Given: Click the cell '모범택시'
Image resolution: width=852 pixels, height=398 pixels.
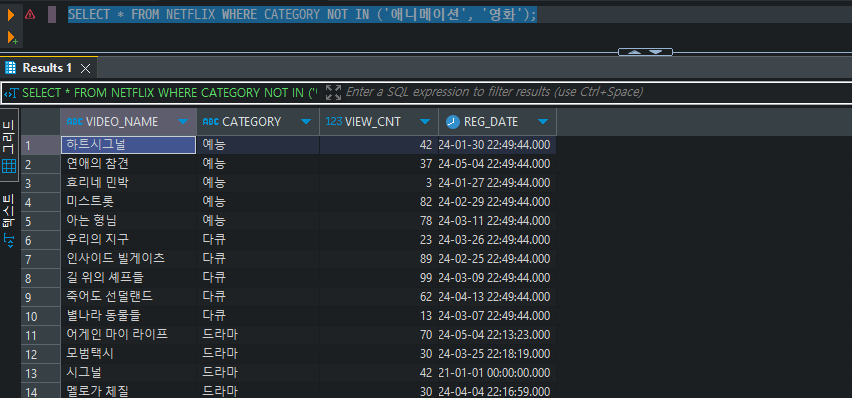Looking at the screenshot, I should point(128,354).
